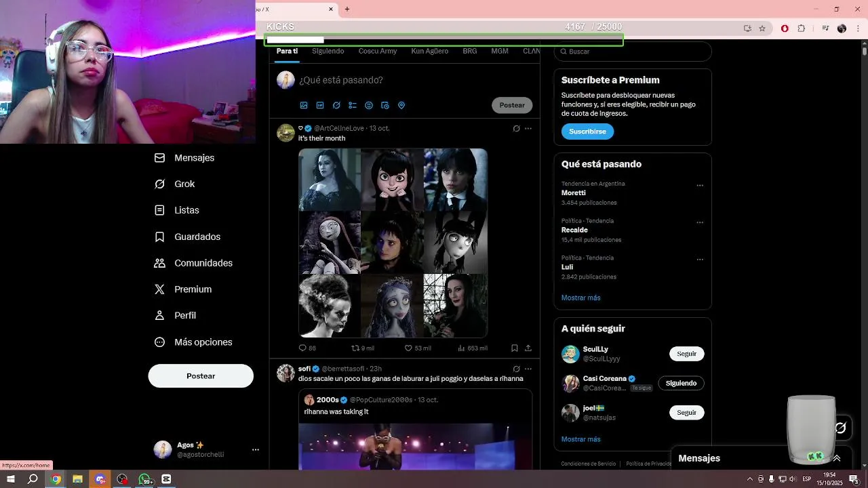This screenshot has height=488, width=868.
Task: Open a new Chrome tab
Action: [x=347, y=9]
